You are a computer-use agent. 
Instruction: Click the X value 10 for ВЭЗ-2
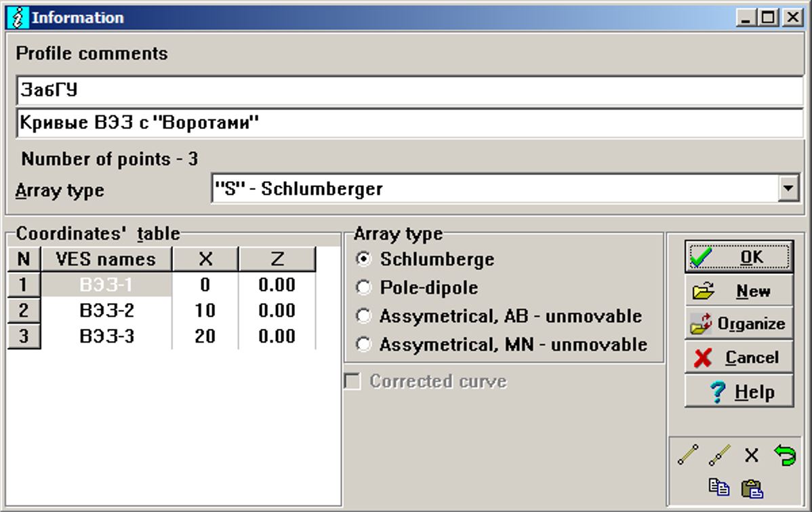click(x=205, y=311)
